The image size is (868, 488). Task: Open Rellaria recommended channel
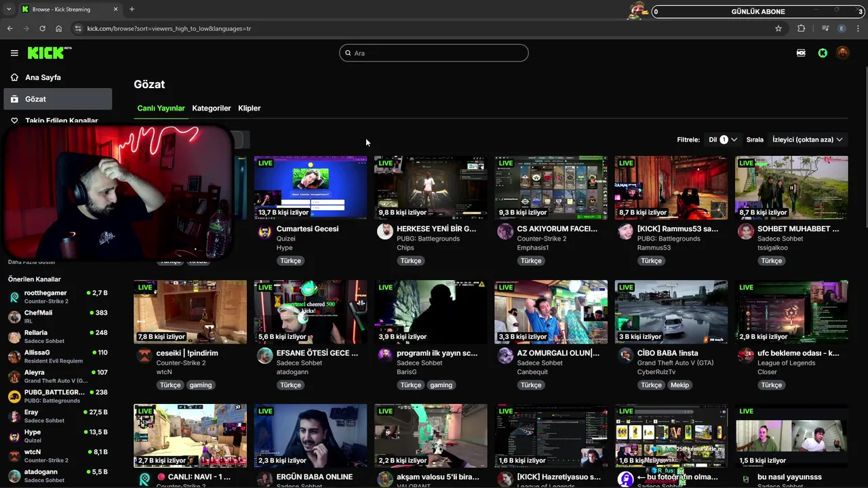pos(58,337)
